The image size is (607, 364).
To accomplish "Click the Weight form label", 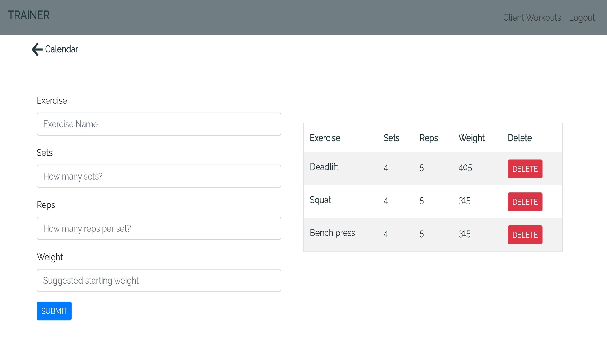I will click(50, 257).
